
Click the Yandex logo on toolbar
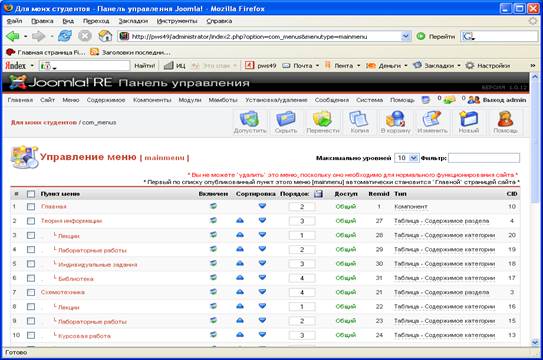tap(16, 65)
